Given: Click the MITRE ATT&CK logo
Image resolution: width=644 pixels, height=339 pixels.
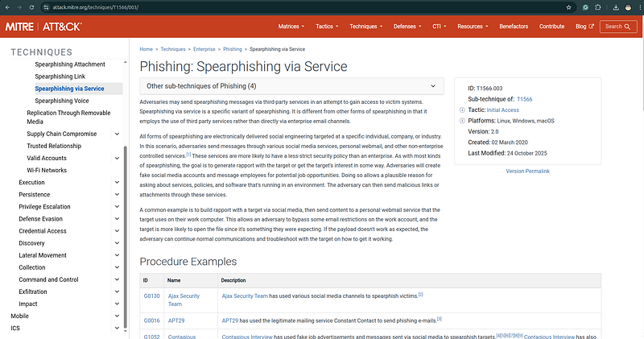Looking at the screenshot, I should point(43,27).
